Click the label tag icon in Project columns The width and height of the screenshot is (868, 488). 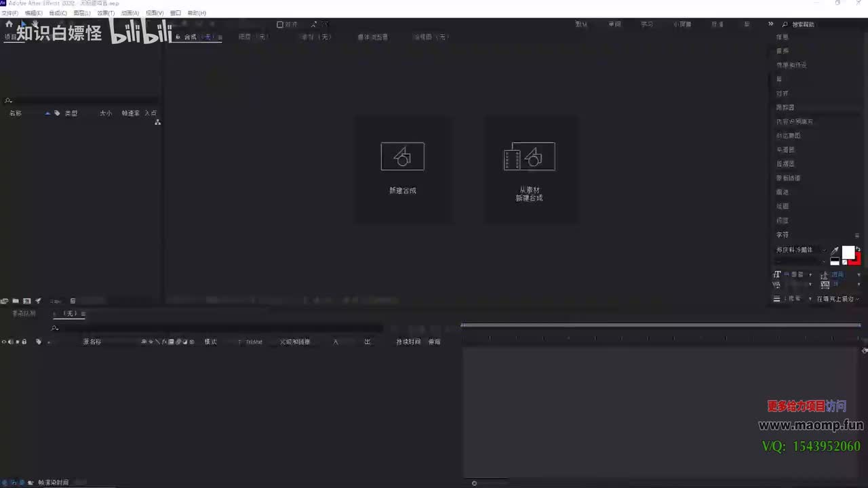coord(57,113)
